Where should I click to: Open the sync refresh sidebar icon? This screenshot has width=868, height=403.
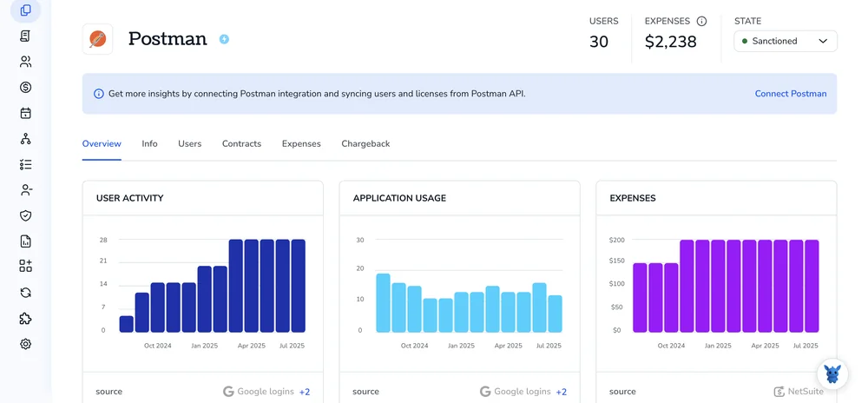point(25,293)
